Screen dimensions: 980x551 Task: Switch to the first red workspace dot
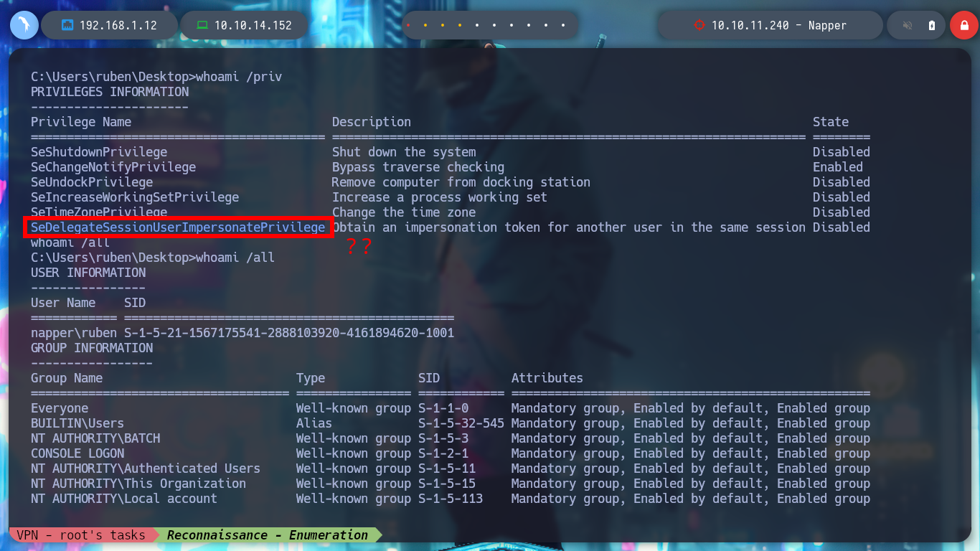(x=408, y=26)
